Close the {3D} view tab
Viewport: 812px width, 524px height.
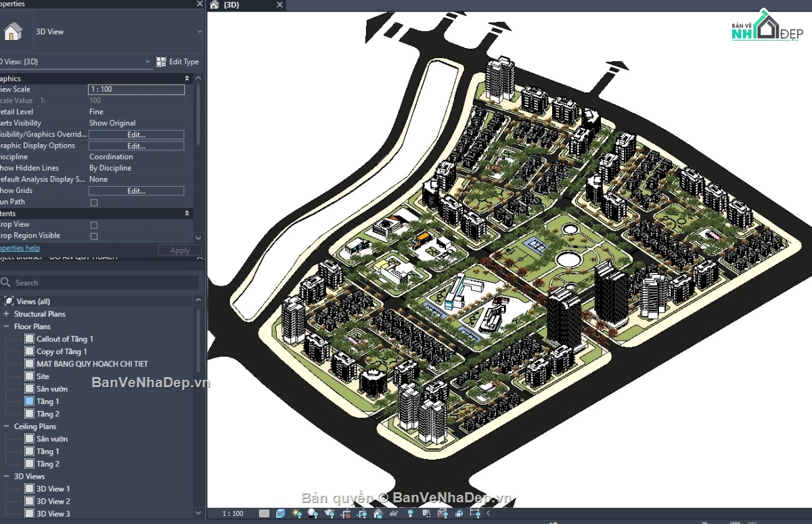[x=280, y=5]
